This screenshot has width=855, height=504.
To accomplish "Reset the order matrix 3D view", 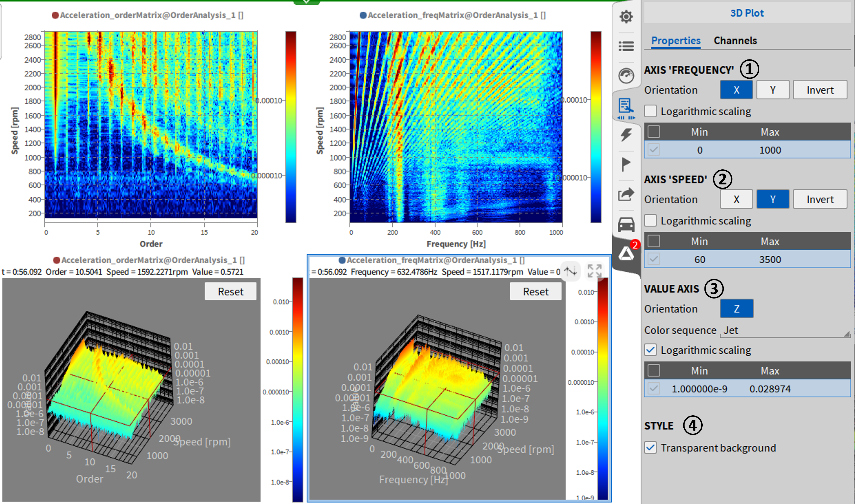I will coord(230,291).
